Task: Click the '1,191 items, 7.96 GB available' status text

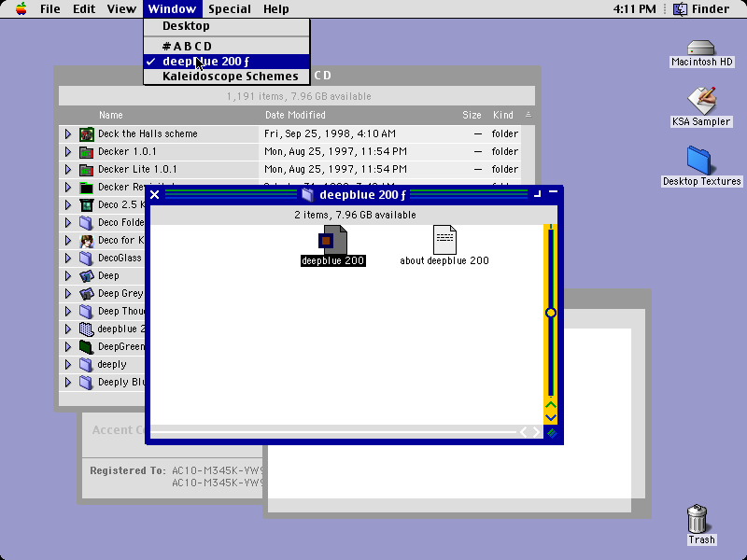Action: pyautogui.click(x=299, y=96)
